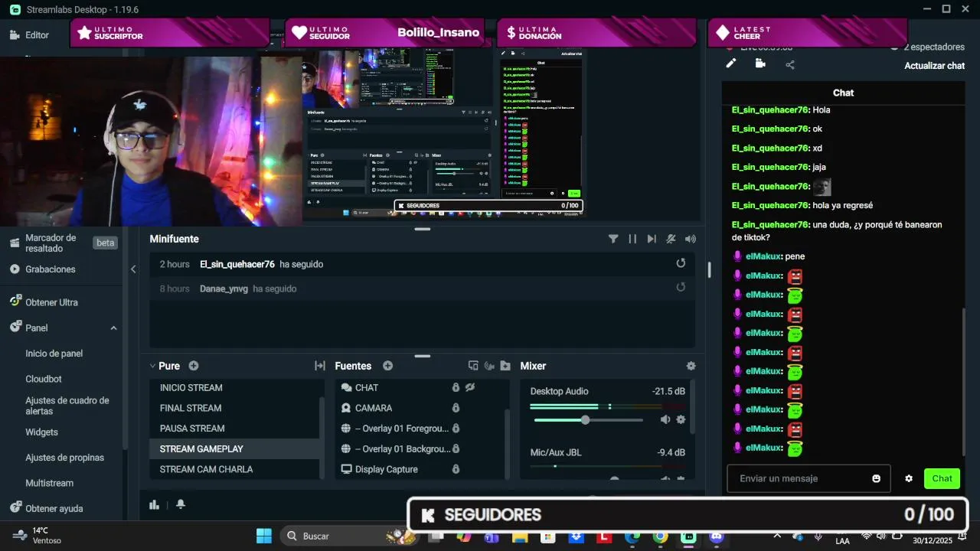Open performance stats bar-chart icon
Screen dimensions: 980x551
point(154,504)
